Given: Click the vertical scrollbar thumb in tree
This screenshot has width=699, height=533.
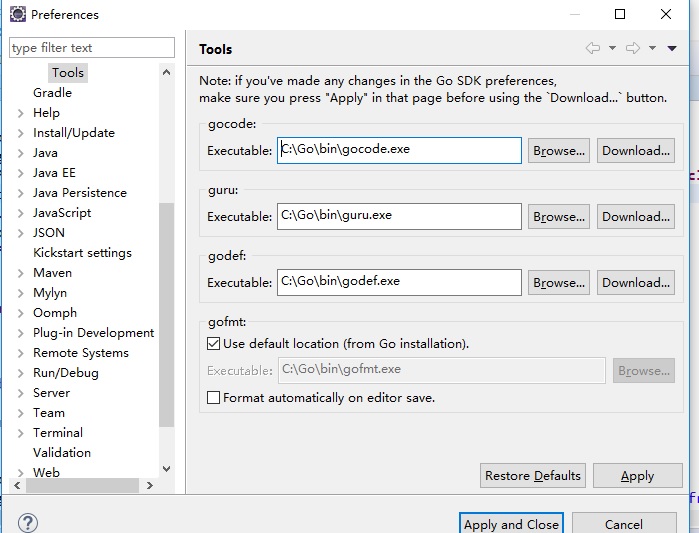Looking at the screenshot, I should point(166,315).
